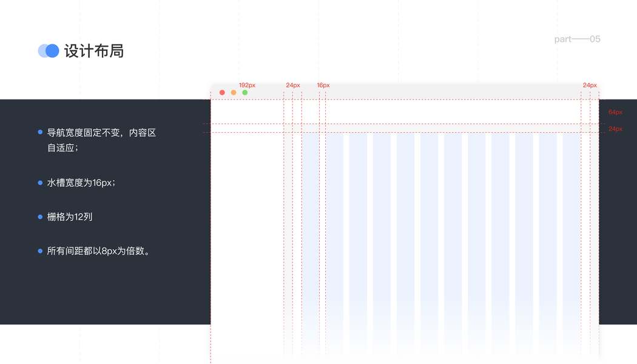Click the orange minimize dot in mockup window
The image size is (637, 364).
234,93
